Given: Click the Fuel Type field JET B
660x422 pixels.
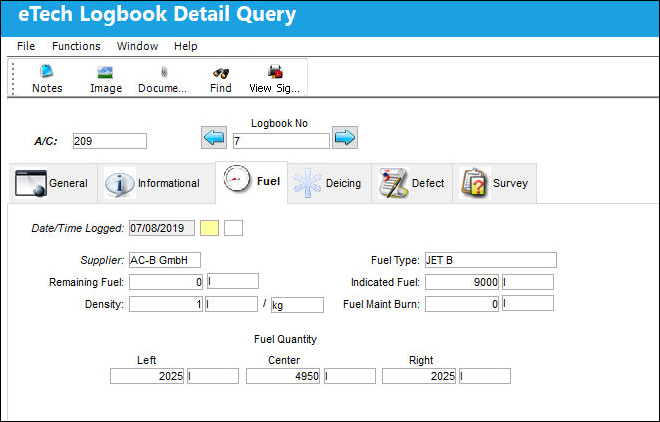Looking at the screenshot, I should click(x=491, y=260).
